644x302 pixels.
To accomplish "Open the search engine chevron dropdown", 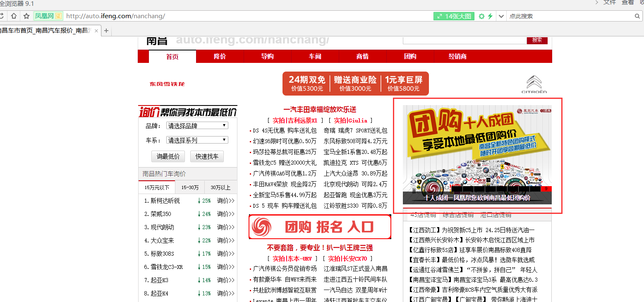I will click(501, 16).
